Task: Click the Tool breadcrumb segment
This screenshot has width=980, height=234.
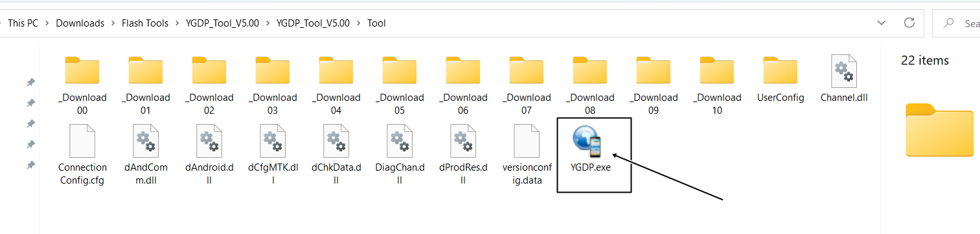Action: 376,23
